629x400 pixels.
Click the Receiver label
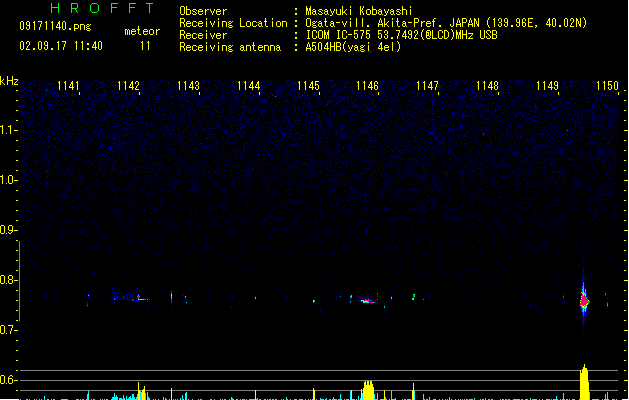tap(203, 35)
